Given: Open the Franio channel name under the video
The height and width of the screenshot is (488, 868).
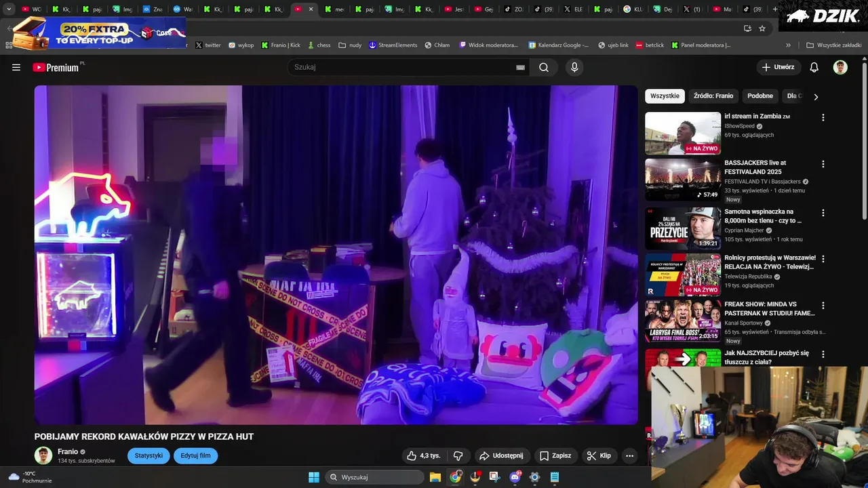Looking at the screenshot, I should click(x=68, y=451).
